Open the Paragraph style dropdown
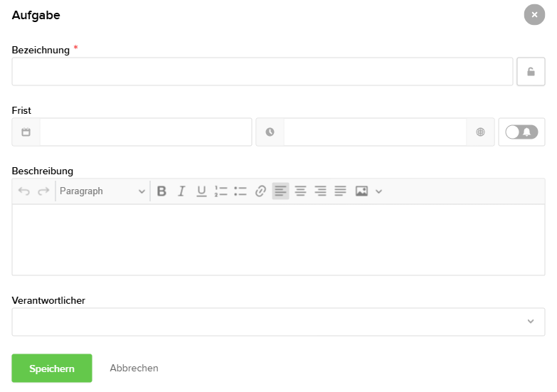This screenshot has width=557, height=392. (102, 191)
